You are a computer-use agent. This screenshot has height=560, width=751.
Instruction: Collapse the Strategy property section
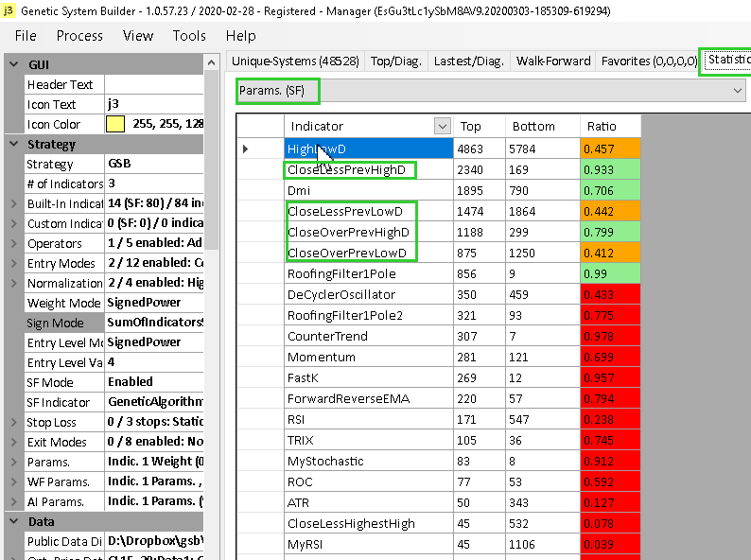13,145
